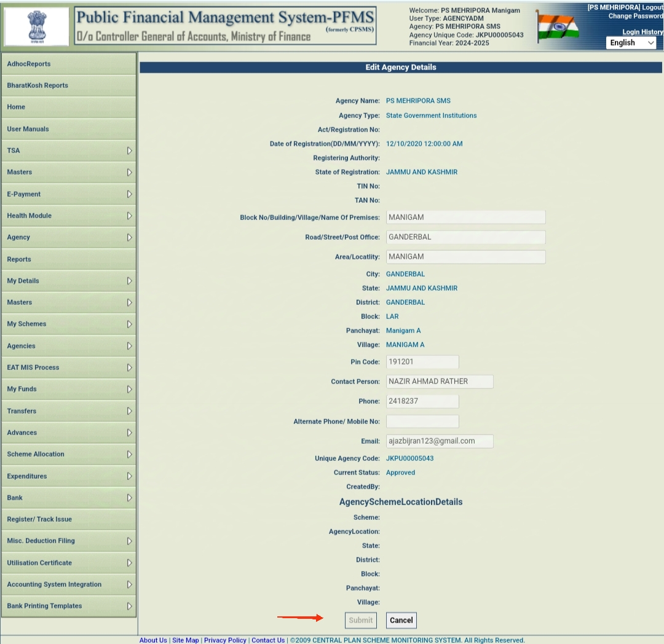Click the Area/Locality input field
664x644 pixels.
coord(466,257)
